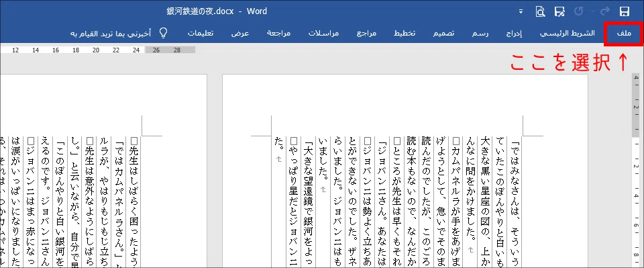This screenshot has width=644, height=268.
Task: Click the Save icon in the title bar
Action: [625, 11]
